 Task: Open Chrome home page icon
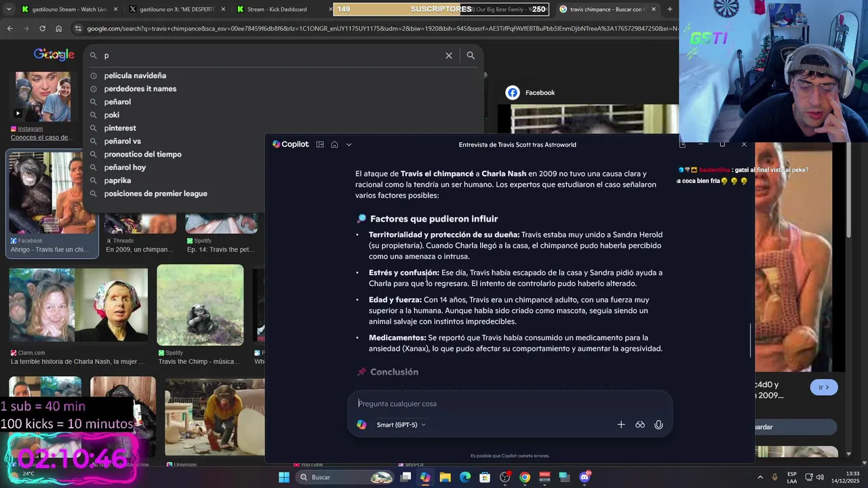click(58, 28)
